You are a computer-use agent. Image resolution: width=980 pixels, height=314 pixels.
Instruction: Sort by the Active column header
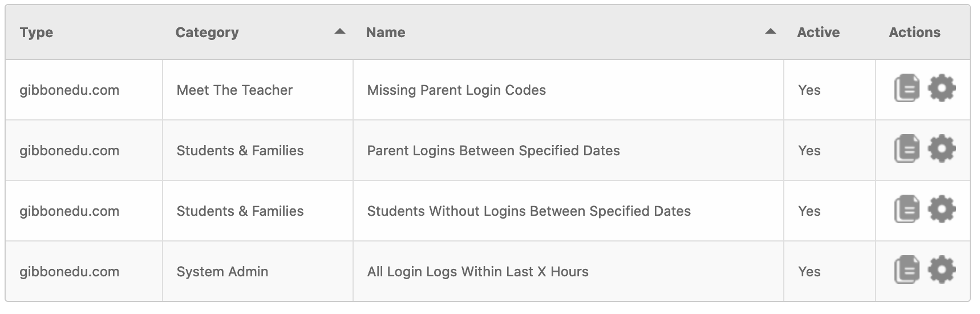tap(818, 33)
